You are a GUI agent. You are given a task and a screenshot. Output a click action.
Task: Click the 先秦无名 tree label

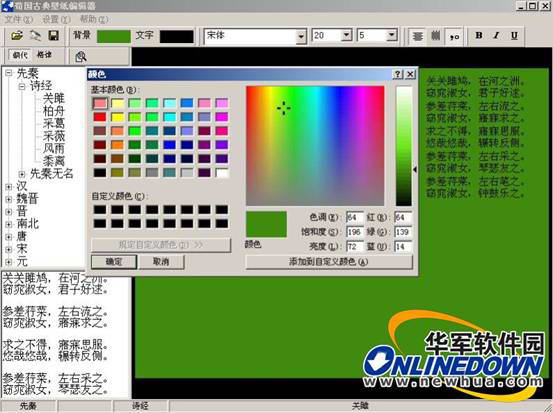(x=52, y=174)
